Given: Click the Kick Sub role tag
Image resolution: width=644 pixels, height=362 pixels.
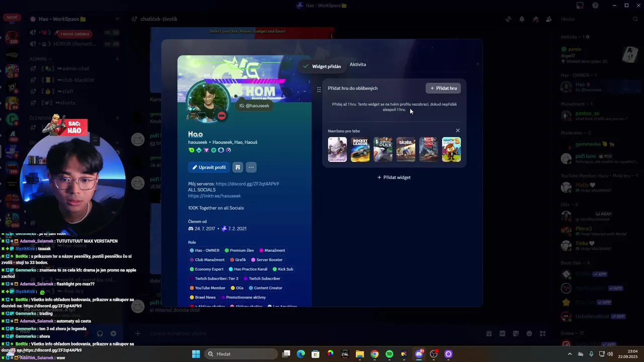Looking at the screenshot, I should [x=283, y=269].
